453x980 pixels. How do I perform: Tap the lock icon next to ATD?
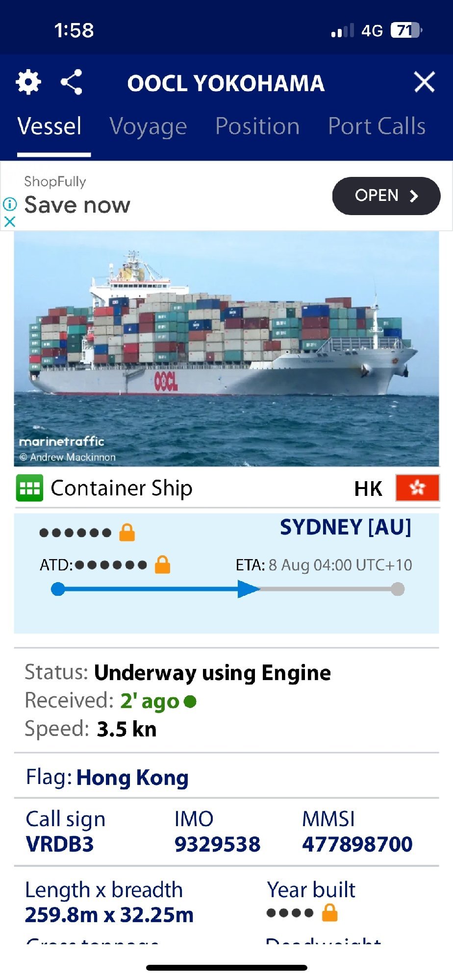coord(162,564)
